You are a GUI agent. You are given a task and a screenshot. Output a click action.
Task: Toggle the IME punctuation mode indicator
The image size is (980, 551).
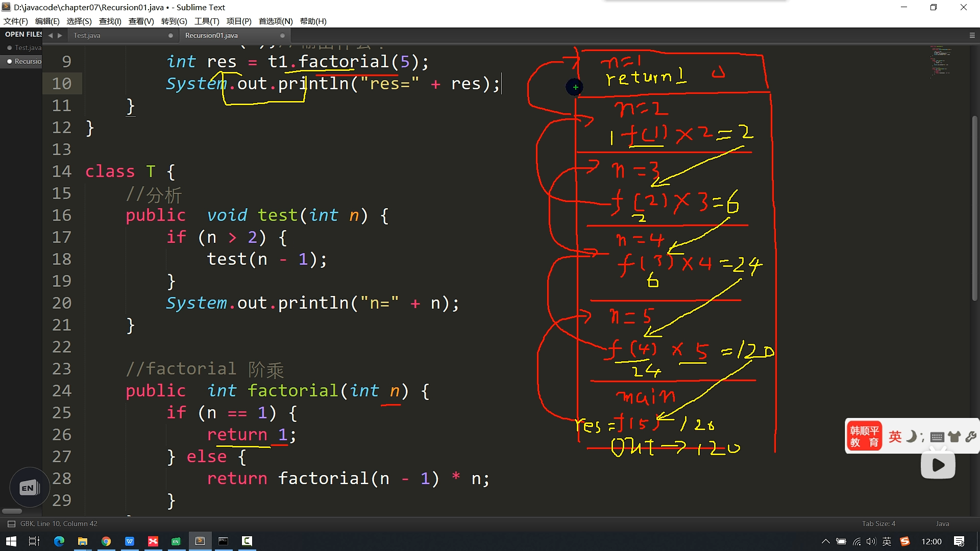922,438
